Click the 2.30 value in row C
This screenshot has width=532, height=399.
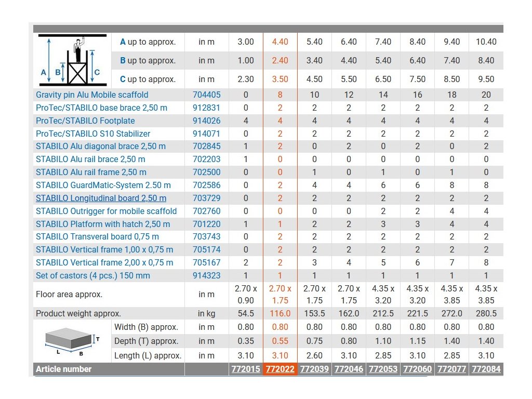point(246,79)
